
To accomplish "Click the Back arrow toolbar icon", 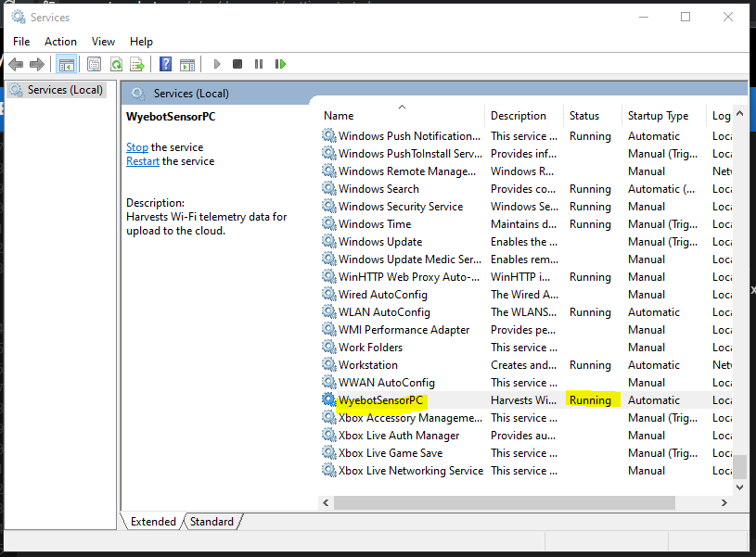I will [16, 64].
